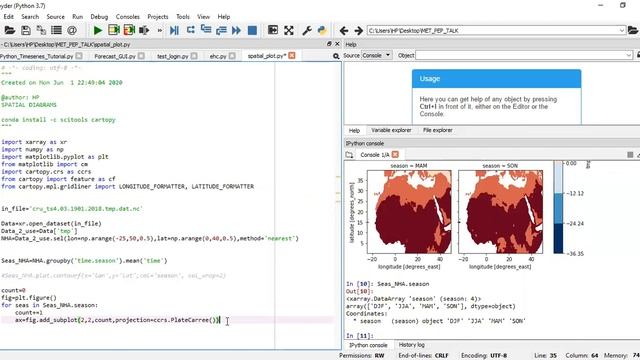Switch to ehc.py editor tab
640x360 pixels.
(218, 56)
